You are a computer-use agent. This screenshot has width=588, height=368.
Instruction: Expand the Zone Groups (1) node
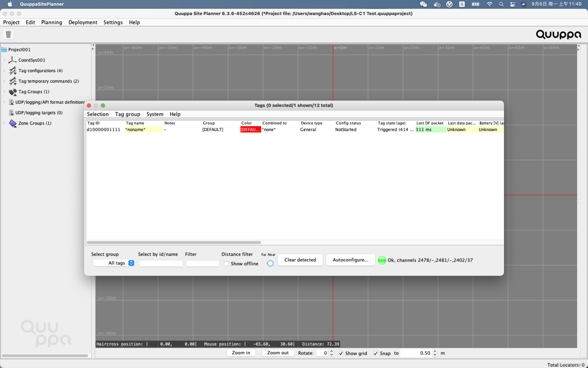tap(4, 123)
